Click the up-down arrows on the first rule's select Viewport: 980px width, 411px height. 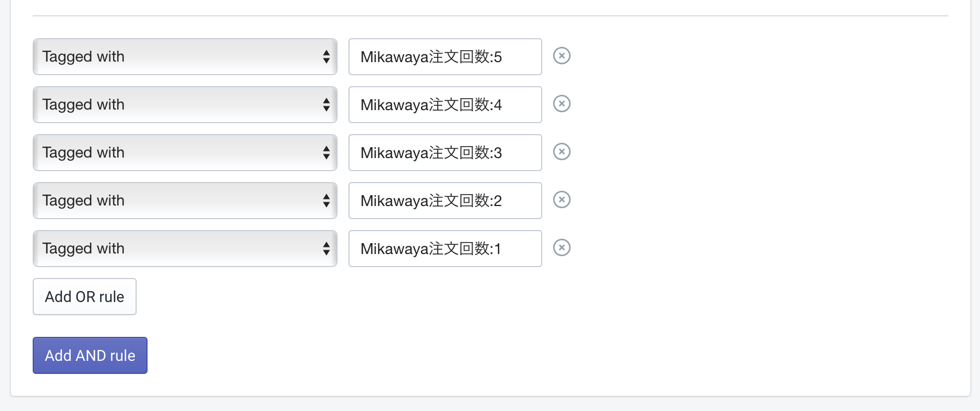[326, 57]
